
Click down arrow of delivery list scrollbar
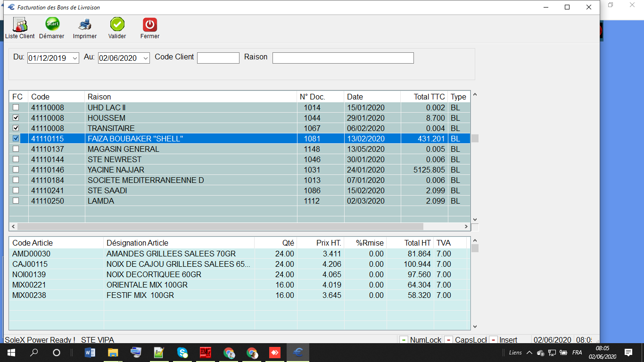pyautogui.click(x=475, y=219)
